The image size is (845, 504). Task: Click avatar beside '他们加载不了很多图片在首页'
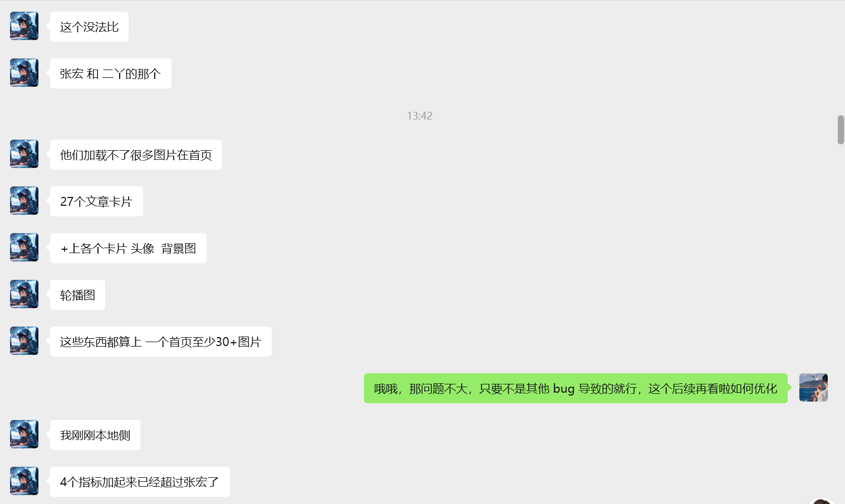pyautogui.click(x=24, y=154)
